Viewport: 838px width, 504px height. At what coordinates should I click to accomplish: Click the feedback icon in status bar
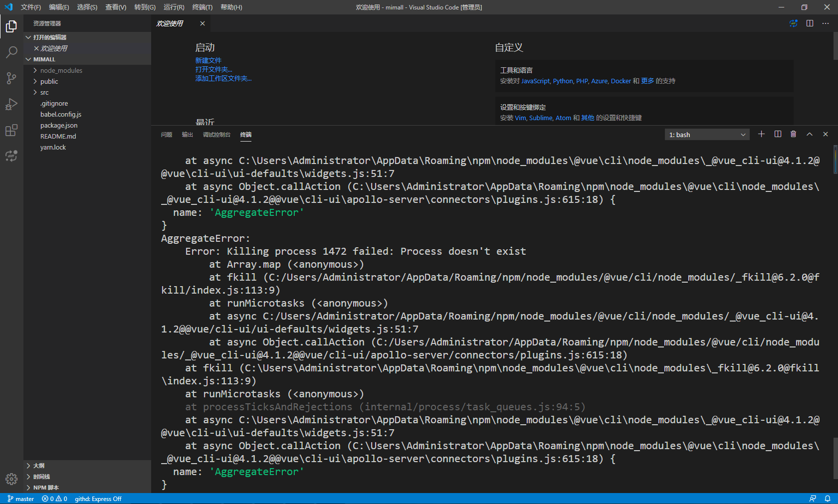813,499
